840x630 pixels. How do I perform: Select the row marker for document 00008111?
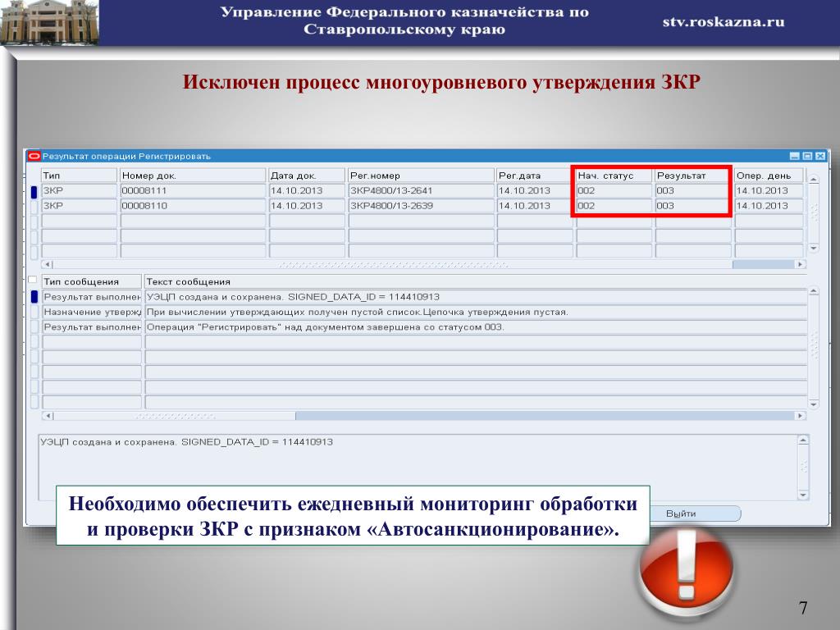34,191
